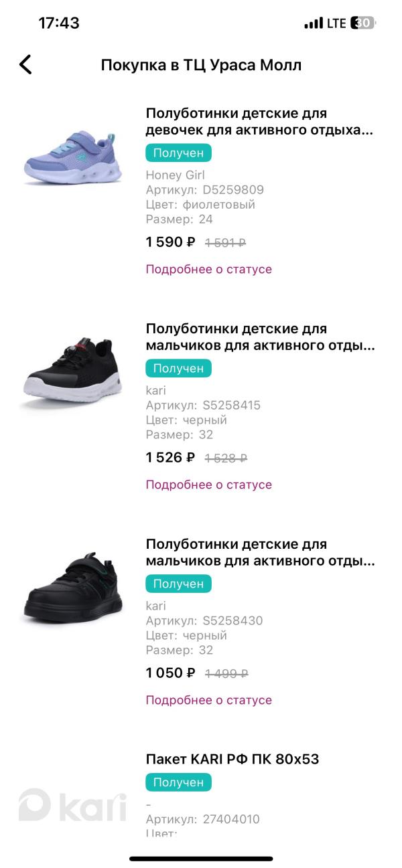Tap "Получен" badge on KARI bag item
402x868 pixels.
pyautogui.click(x=178, y=782)
